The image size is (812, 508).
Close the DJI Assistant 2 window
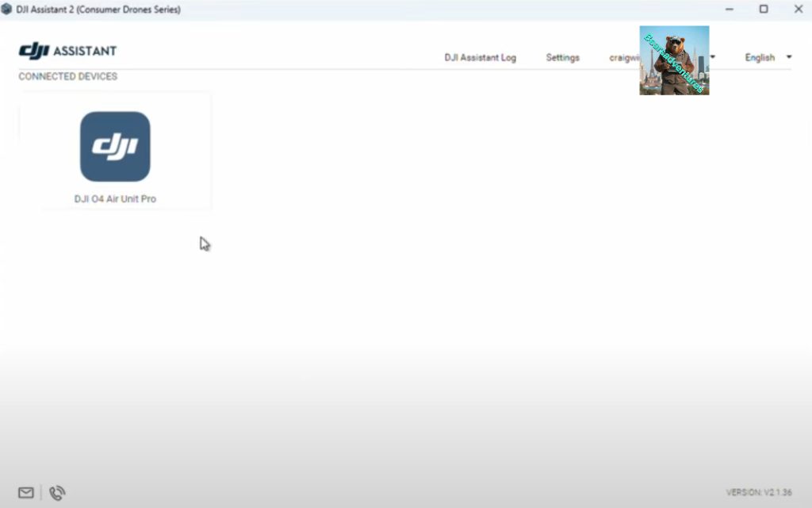pyautogui.click(x=798, y=10)
